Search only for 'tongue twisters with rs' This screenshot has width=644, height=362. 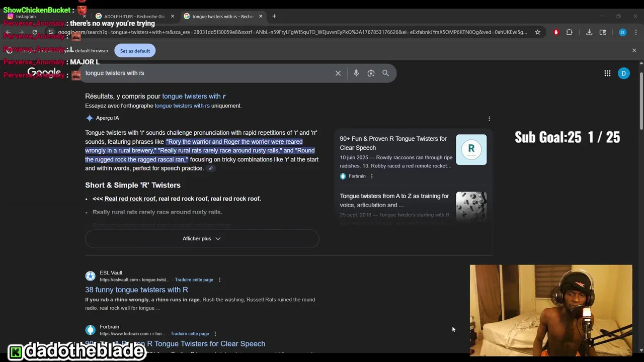point(182,106)
